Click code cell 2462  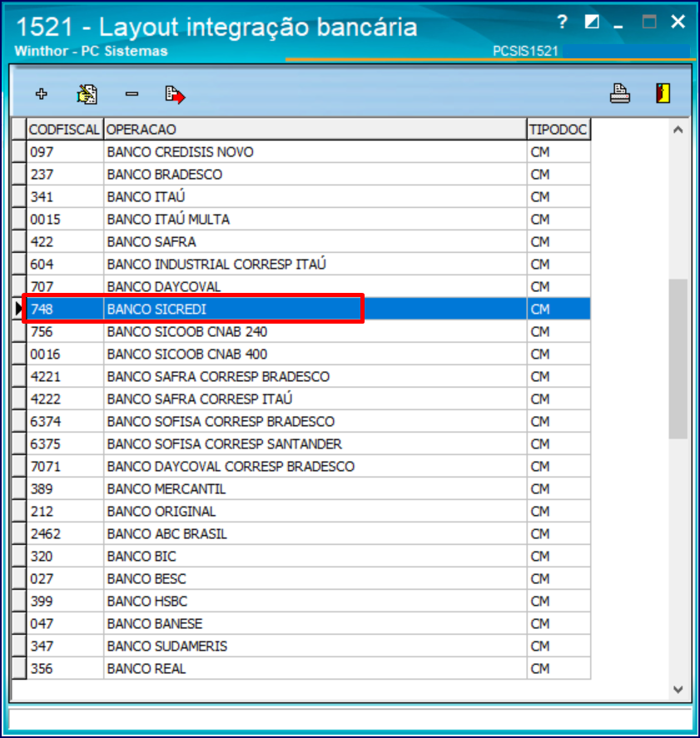65,533
